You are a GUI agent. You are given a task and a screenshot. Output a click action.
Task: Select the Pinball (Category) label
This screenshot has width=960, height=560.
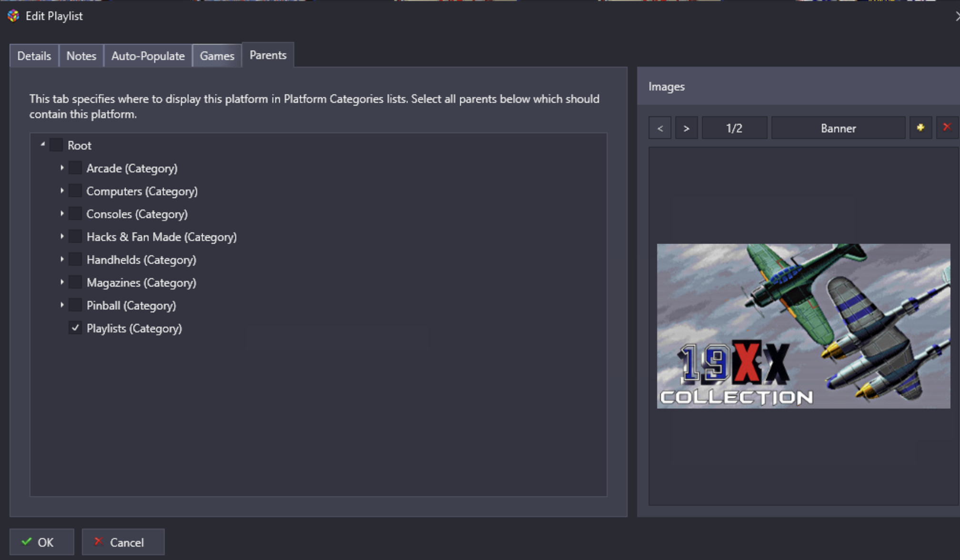[x=131, y=305]
